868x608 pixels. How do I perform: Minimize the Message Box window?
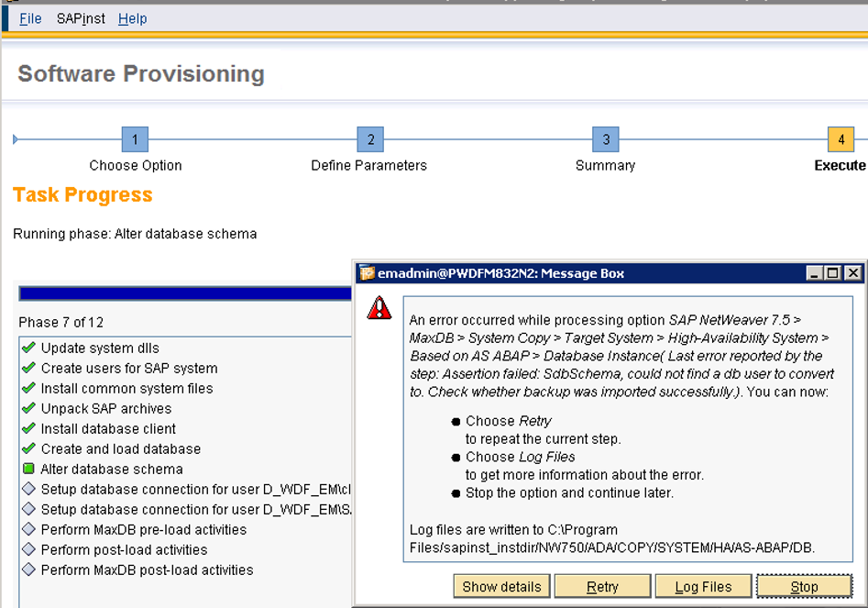(814, 273)
